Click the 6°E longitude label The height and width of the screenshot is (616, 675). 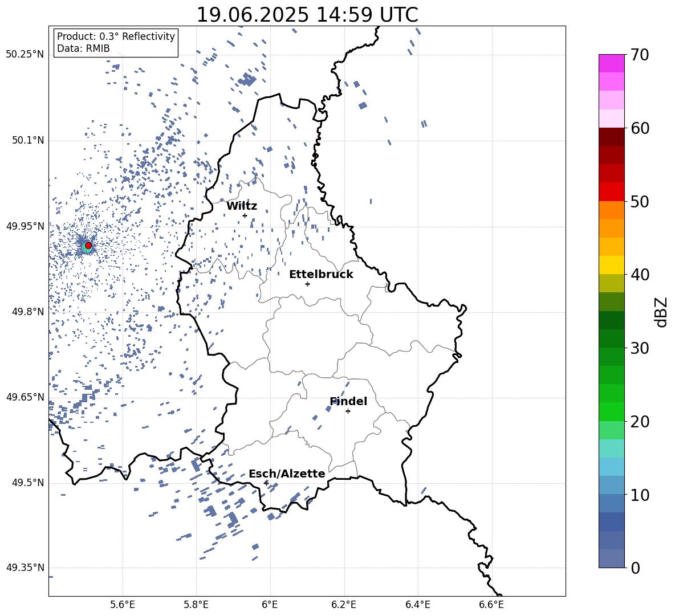coord(270,605)
